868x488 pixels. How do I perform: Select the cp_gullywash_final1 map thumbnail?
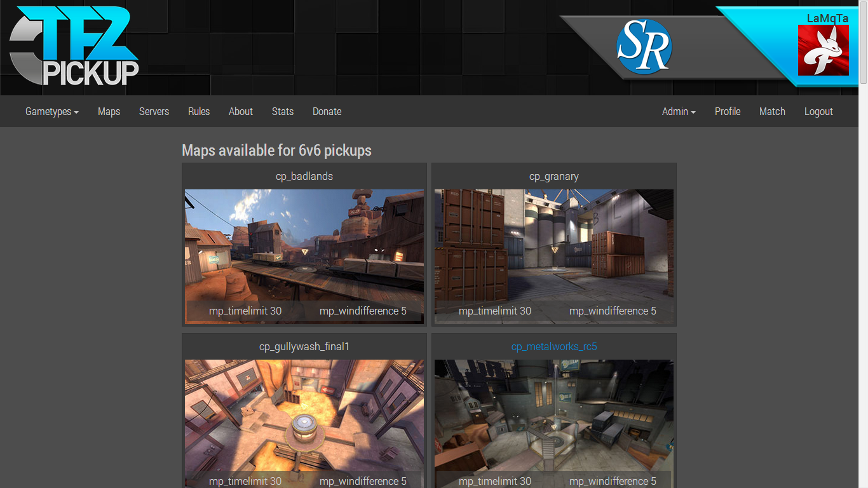coord(304,424)
